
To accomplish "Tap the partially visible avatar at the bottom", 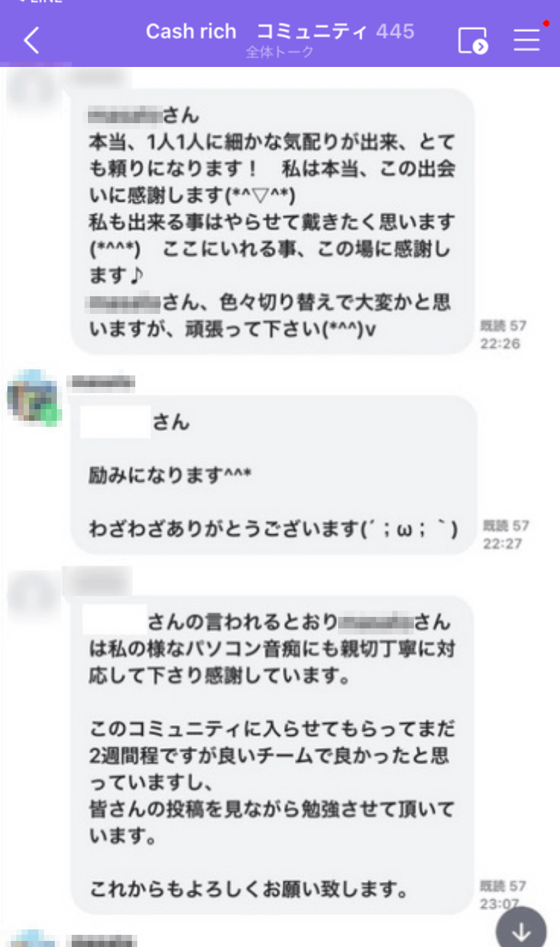I will 34,939.
